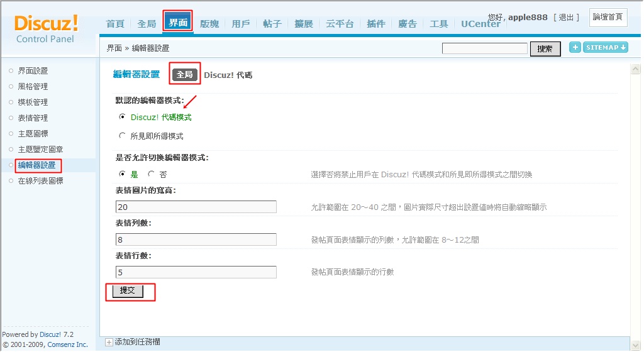
Task: Open 在線列表圖標 in the sidebar
Action: tap(40, 181)
